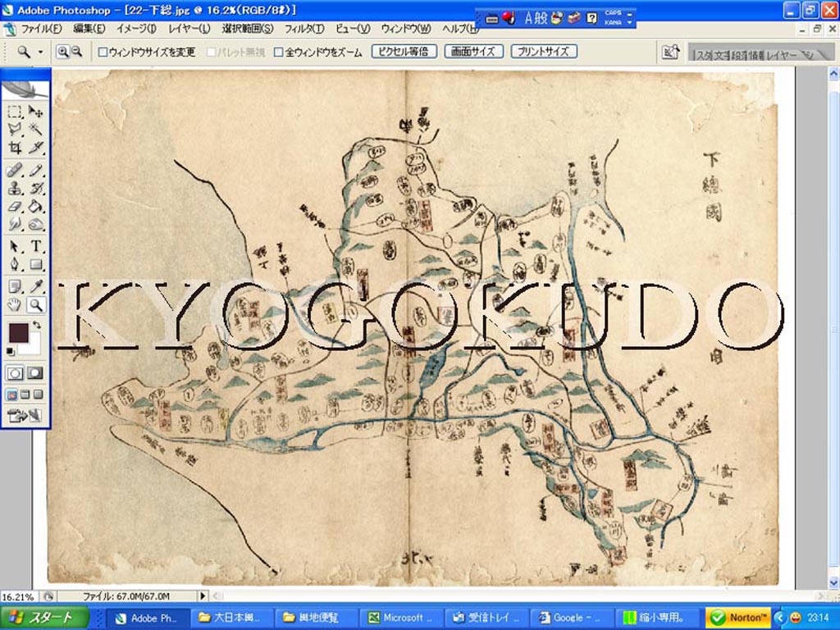
Task: Open イメージ(I) menu
Action: (137, 29)
